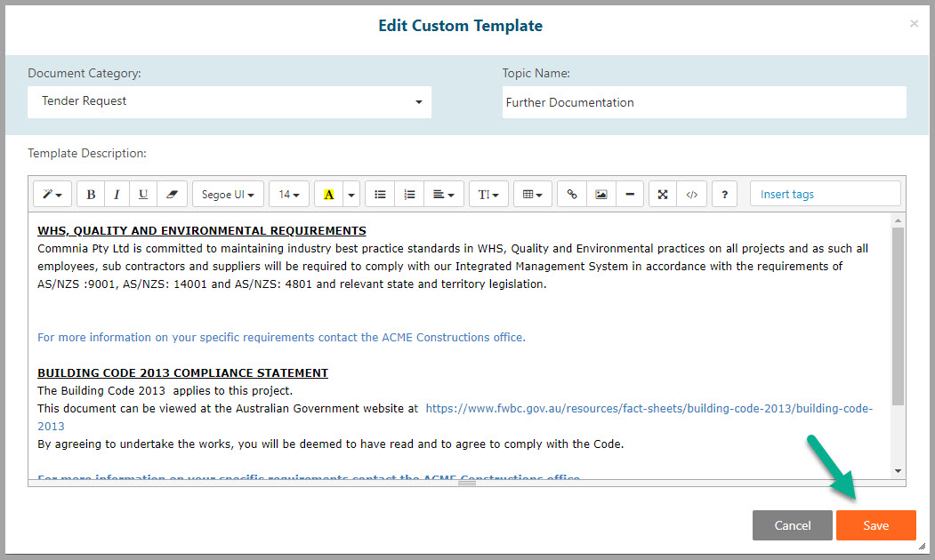
Task: Insert an ordered numbered list
Action: 409,194
